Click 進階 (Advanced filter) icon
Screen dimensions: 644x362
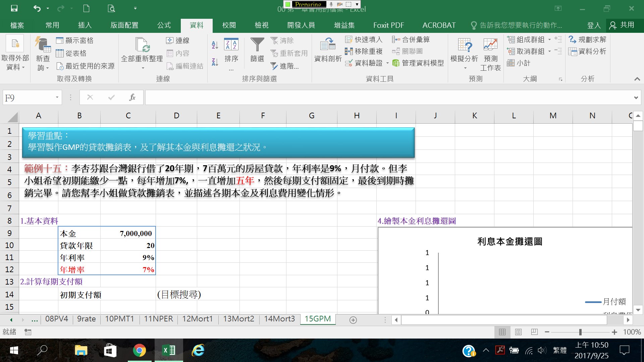click(274, 66)
